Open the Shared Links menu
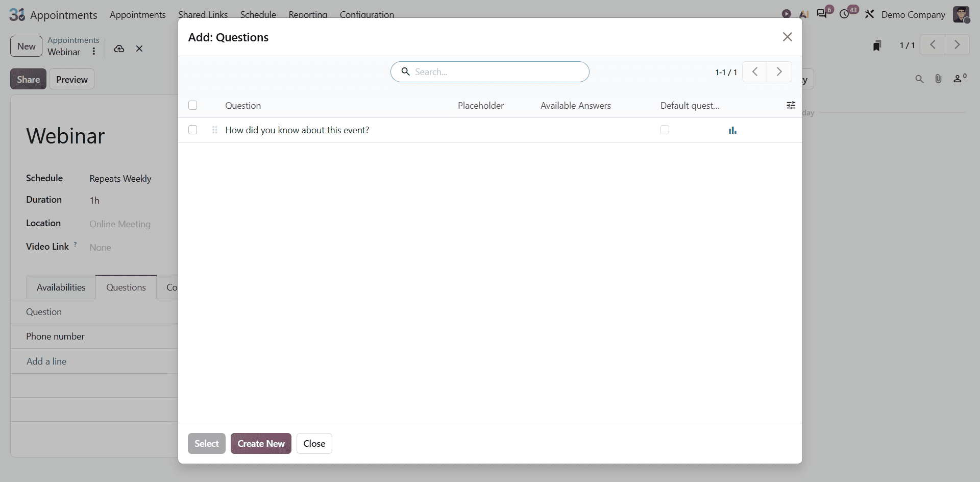980x482 pixels. 203,14
